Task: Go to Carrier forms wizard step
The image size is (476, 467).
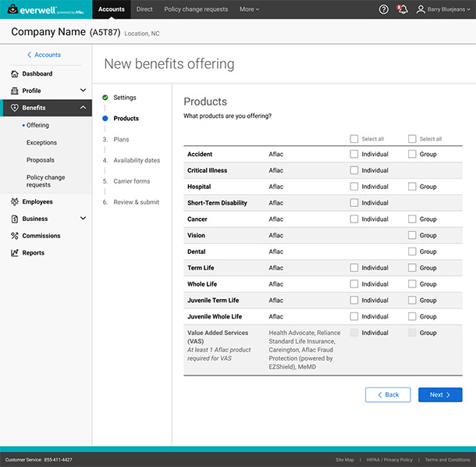Action: point(132,181)
